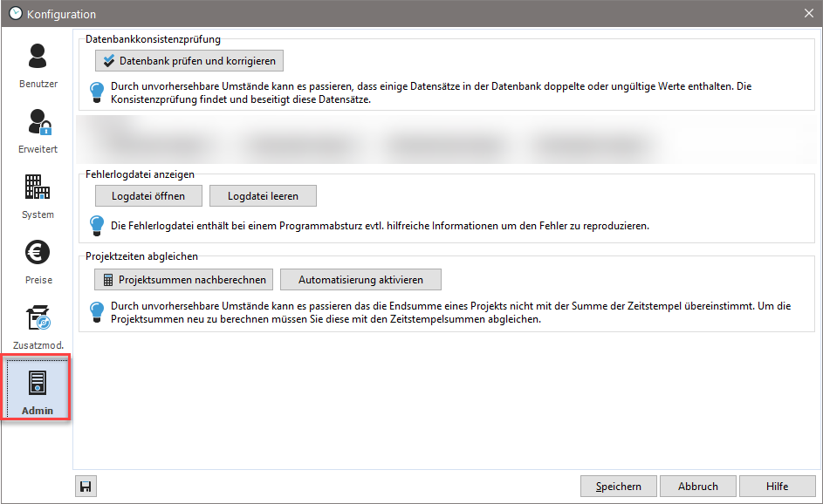
Task: Click the lightbulb hint under Datenbankkonsistenzprüfung
Action: point(97,91)
